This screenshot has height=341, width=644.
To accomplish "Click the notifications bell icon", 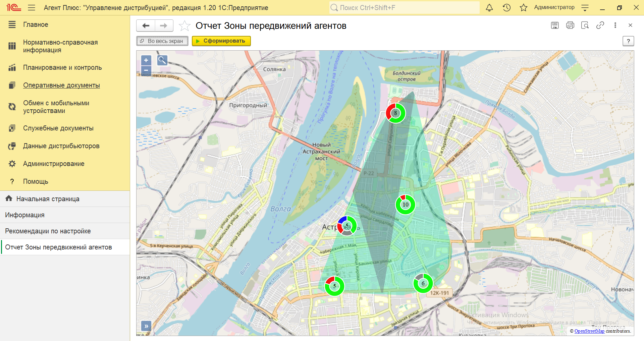I will 489,8.
